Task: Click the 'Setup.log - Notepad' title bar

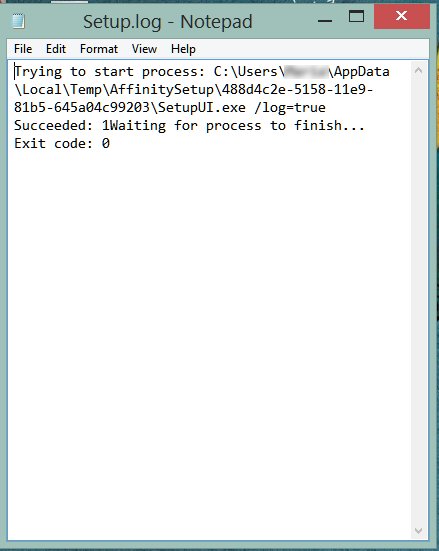Action: [x=168, y=21]
